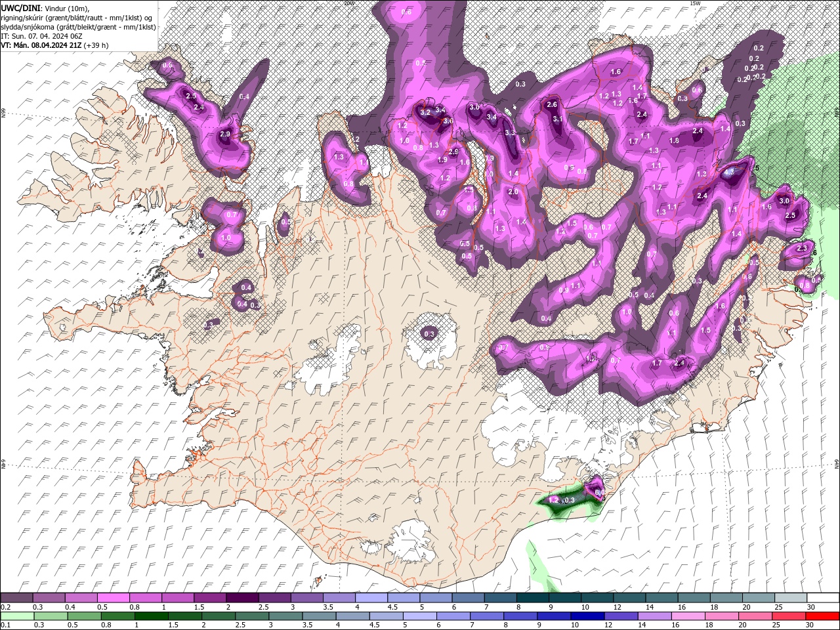Click the 3.1 snowfall value on map
Image resolution: width=840 pixels, height=630 pixels.
[x=558, y=119]
